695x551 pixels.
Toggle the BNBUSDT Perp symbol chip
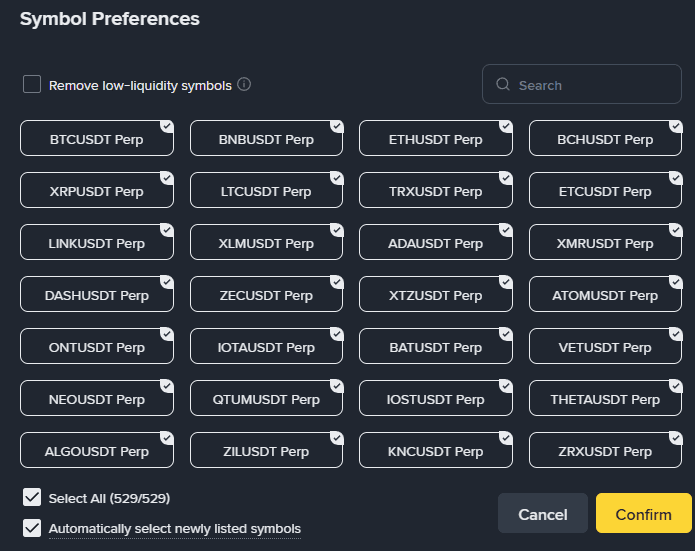[266, 140]
